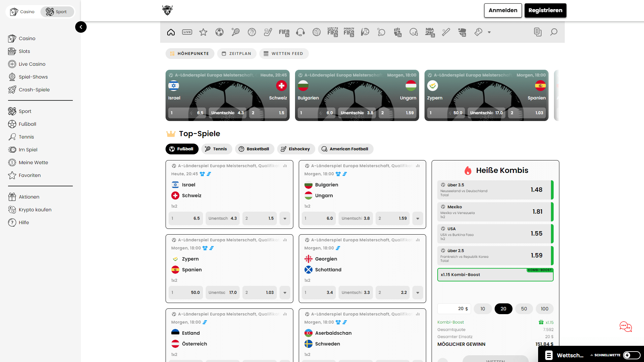Switch to the Casino mode toggle
This screenshot has width=644, height=362.
pyautogui.click(x=23, y=12)
